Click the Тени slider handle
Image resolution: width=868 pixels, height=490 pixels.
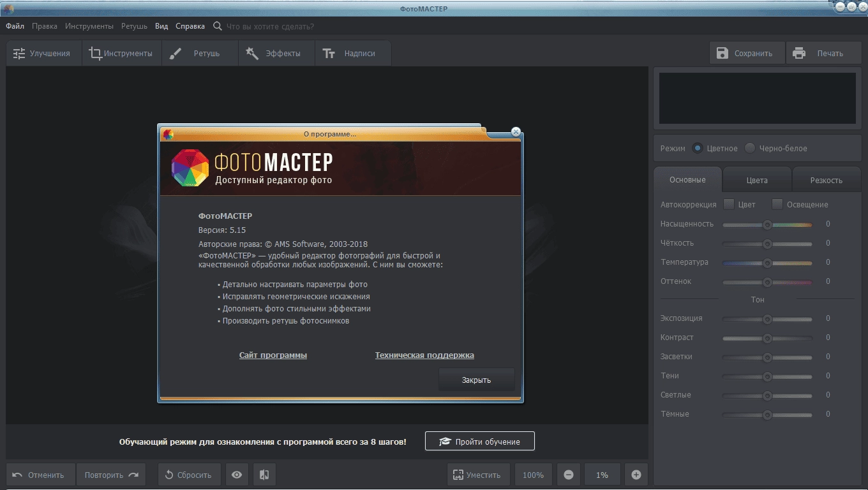point(767,376)
